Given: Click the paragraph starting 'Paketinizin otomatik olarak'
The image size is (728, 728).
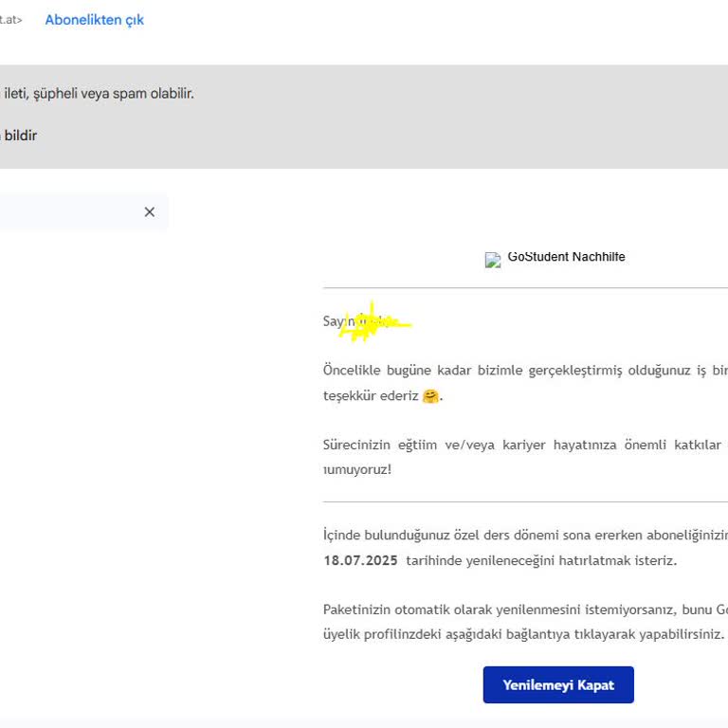Looking at the screenshot, I should [x=525, y=622].
